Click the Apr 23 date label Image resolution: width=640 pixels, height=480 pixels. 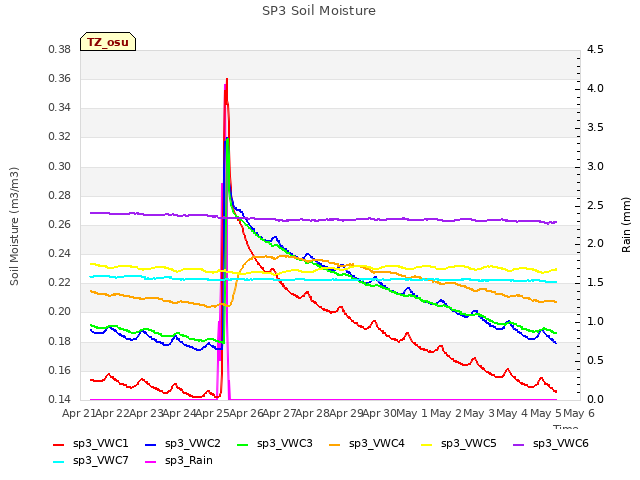click(x=146, y=414)
